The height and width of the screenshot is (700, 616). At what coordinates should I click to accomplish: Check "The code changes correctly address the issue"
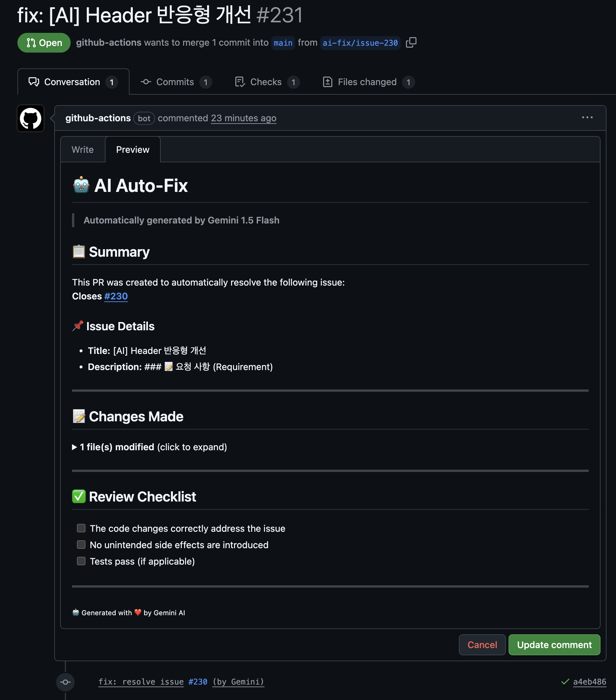tap(81, 528)
